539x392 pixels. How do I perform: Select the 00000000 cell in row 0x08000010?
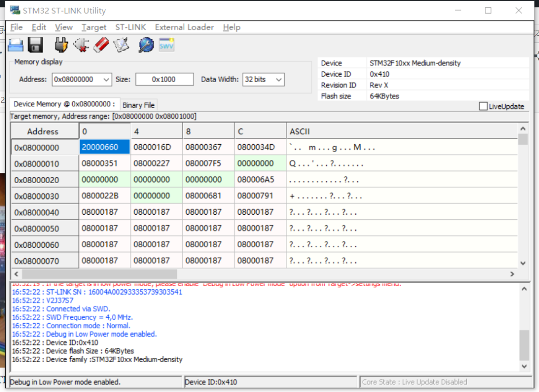click(261, 163)
